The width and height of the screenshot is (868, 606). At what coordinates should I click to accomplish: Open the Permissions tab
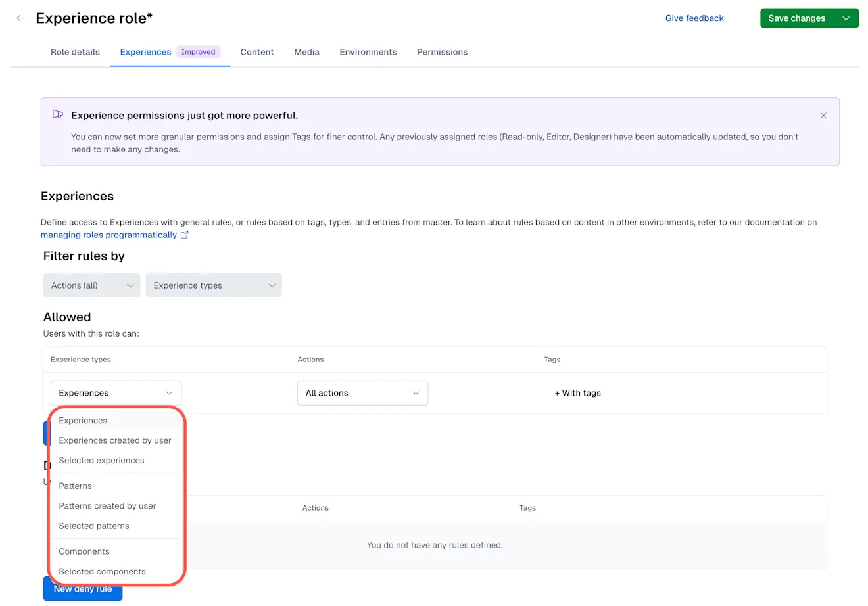[442, 52]
